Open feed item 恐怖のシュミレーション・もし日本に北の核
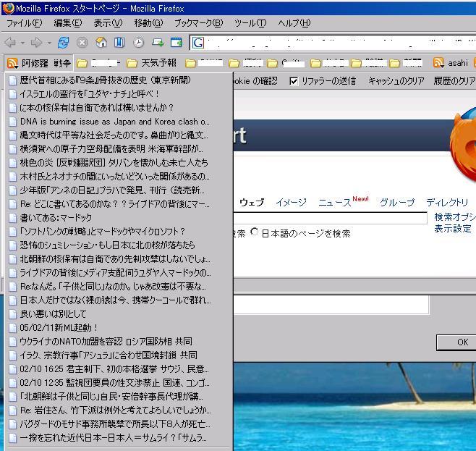Image resolution: width=476 pixels, height=451 pixels. click(119, 245)
